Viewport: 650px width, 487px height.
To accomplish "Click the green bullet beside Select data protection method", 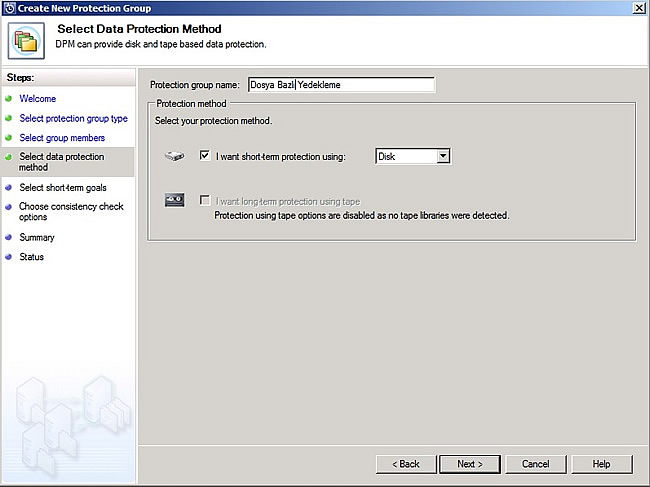I will pos(8,157).
